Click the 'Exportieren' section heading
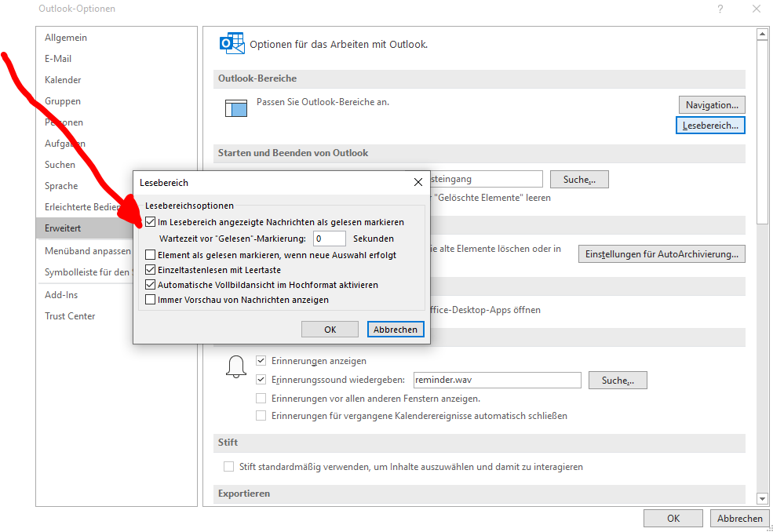 244,494
